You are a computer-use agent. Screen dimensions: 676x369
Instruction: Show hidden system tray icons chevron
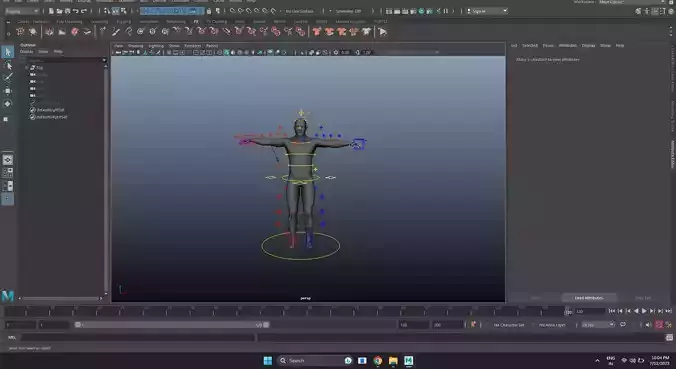coord(598,360)
